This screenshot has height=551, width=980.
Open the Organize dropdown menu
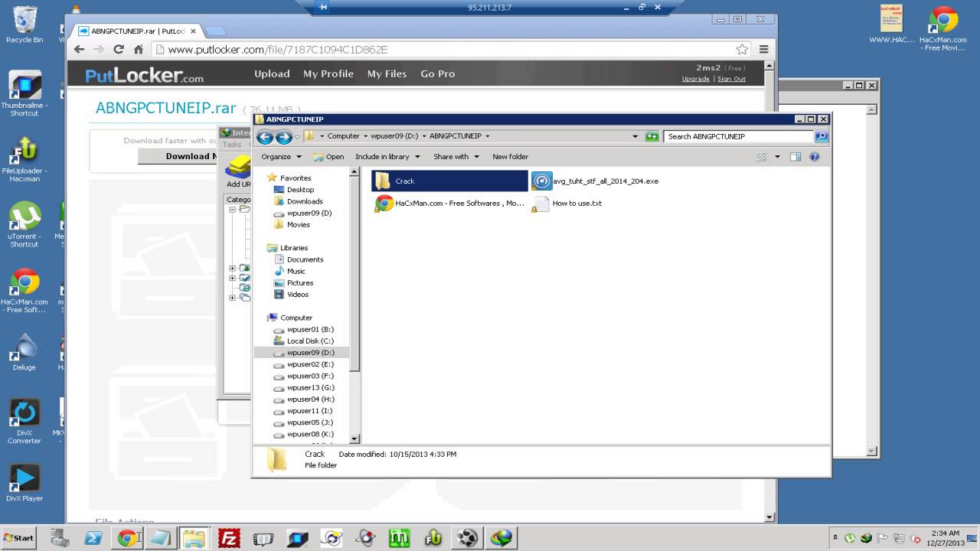tap(281, 156)
